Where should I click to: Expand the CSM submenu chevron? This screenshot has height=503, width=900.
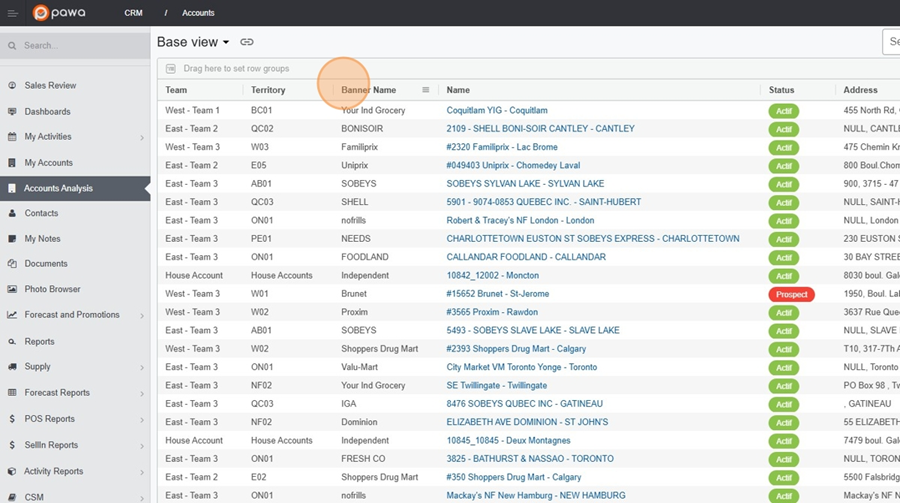[142, 498]
